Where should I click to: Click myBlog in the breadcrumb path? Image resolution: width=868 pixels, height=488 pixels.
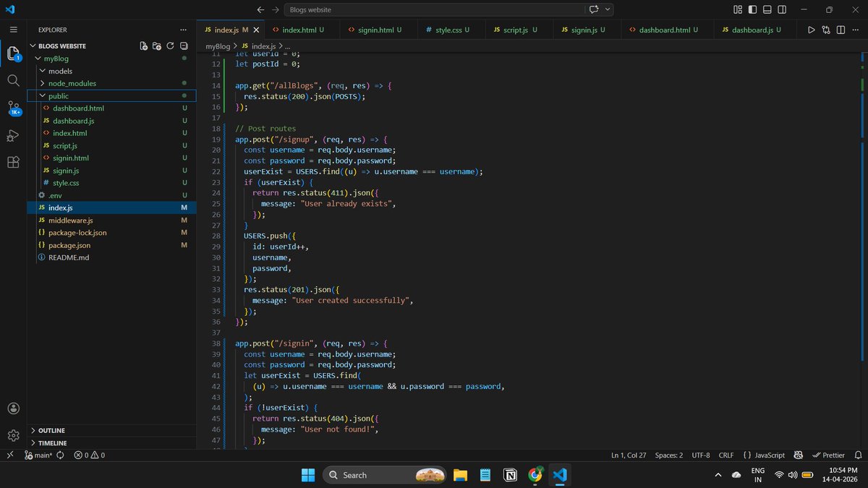click(x=218, y=46)
